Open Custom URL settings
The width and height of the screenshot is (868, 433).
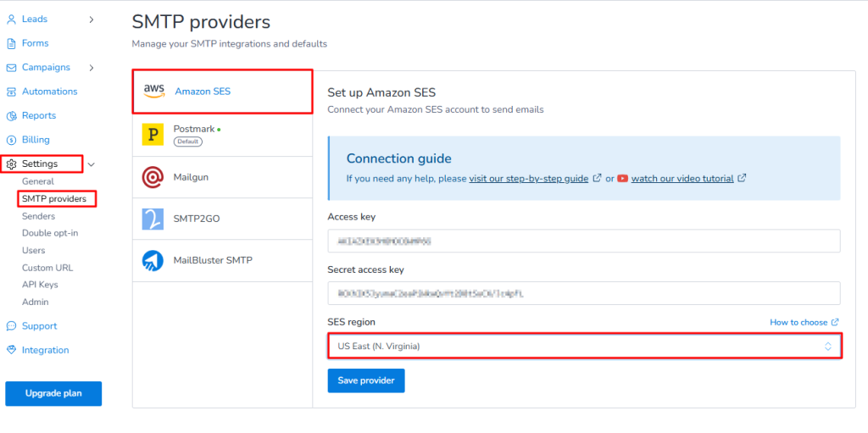(47, 268)
